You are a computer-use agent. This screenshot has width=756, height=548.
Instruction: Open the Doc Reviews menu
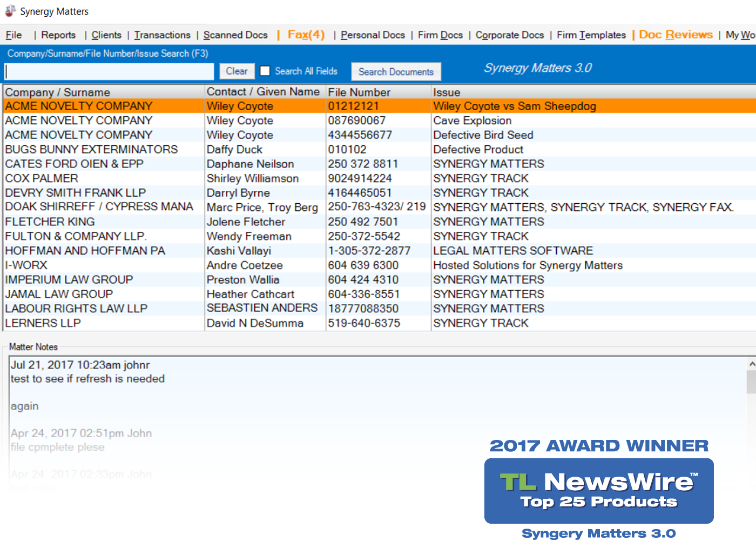tap(676, 35)
